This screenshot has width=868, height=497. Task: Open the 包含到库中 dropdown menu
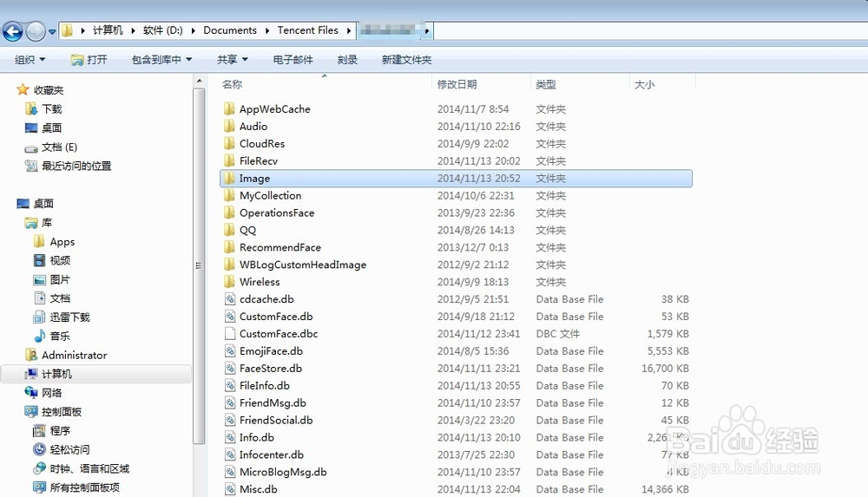[x=161, y=60]
